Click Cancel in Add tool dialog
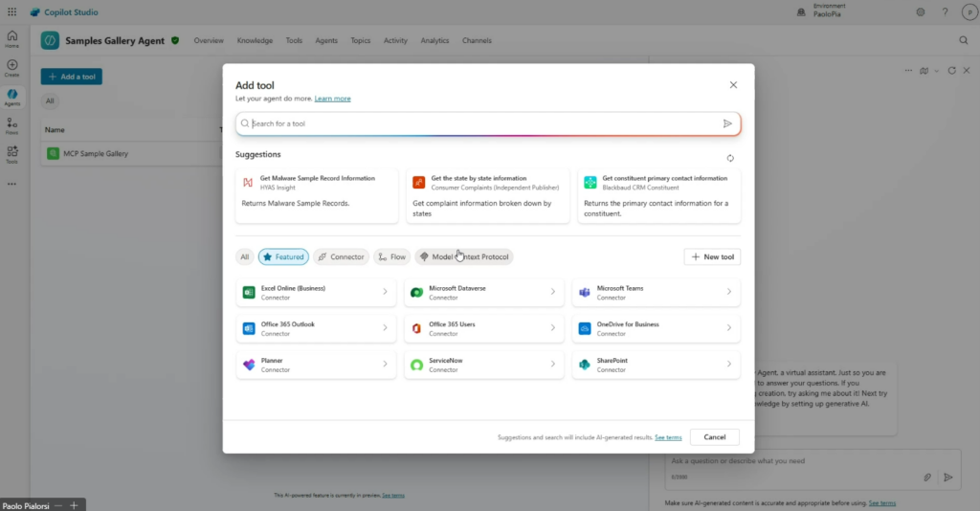The width and height of the screenshot is (980, 511). (x=714, y=437)
